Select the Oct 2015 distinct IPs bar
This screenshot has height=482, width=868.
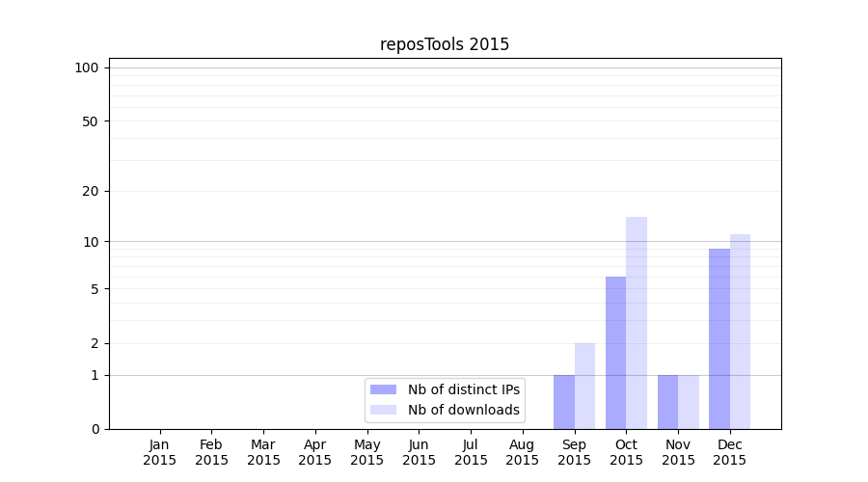pos(615,353)
